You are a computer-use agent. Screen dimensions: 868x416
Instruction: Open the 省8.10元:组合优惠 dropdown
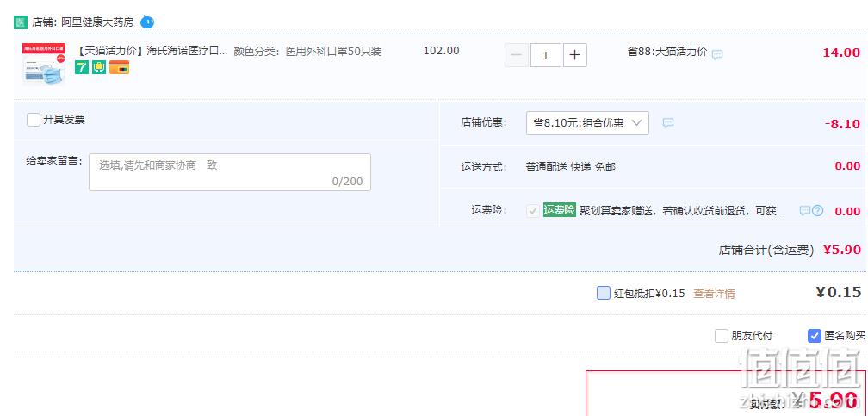pos(587,123)
